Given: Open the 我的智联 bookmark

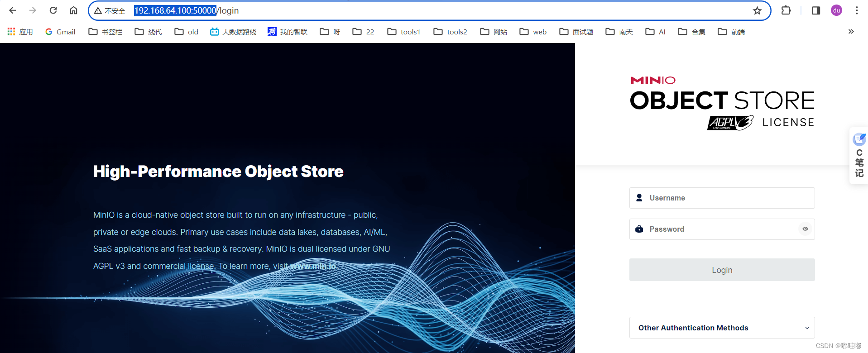Looking at the screenshot, I should pos(288,32).
